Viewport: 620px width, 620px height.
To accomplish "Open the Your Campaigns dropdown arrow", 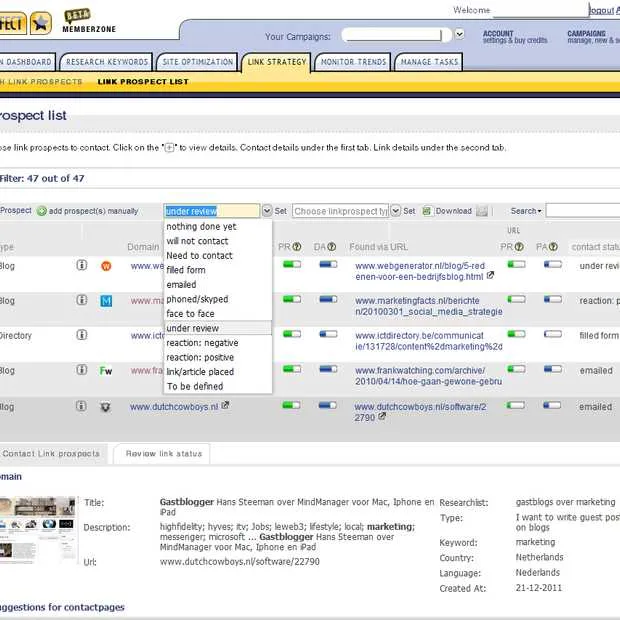I will 459,34.
